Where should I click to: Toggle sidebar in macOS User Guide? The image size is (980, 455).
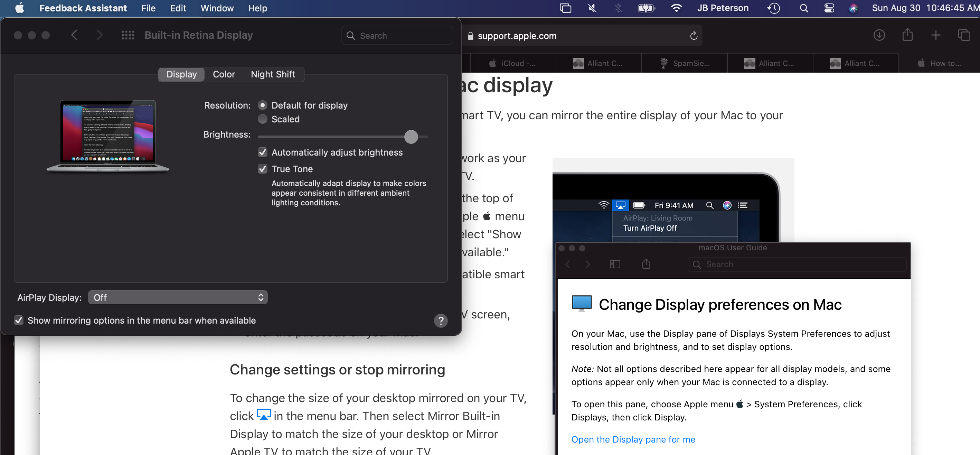(615, 264)
